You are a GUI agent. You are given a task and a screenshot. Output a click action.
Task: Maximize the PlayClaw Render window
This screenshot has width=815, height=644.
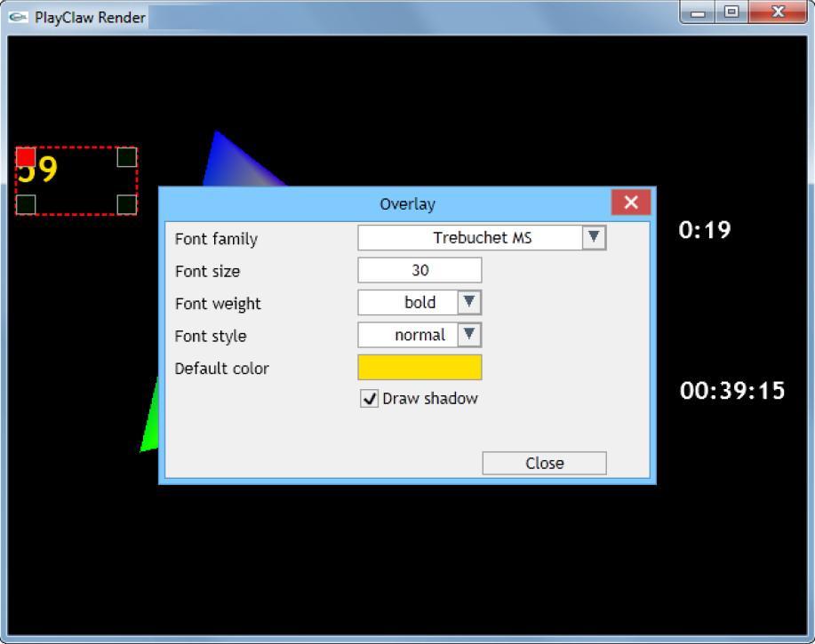click(x=731, y=12)
